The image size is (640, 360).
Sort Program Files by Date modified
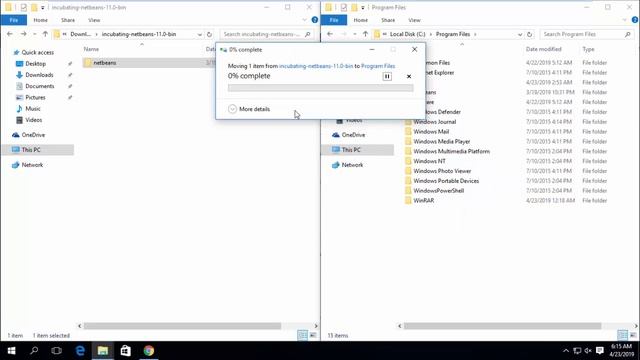(x=543, y=49)
